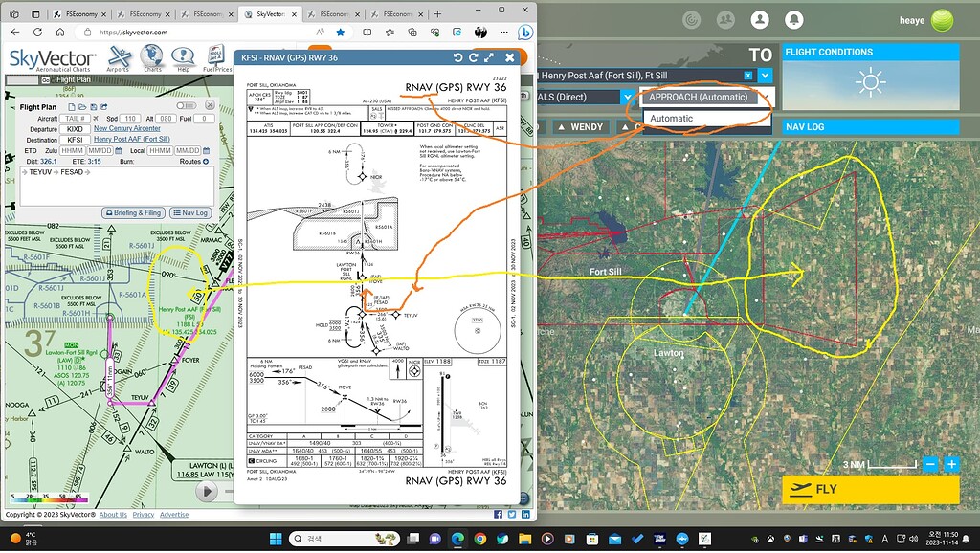Image resolution: width=980 pixels, height=553 pixels.
Task: Rotate the RNAV (GPS) RWY 36 chart
Action: tap(457, 57)
